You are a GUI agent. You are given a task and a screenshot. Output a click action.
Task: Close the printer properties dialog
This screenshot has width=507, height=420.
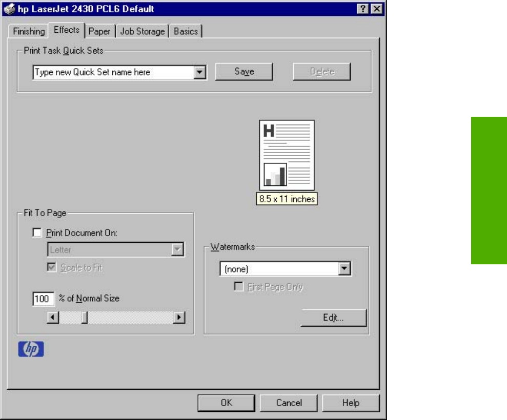click(377, 9)
